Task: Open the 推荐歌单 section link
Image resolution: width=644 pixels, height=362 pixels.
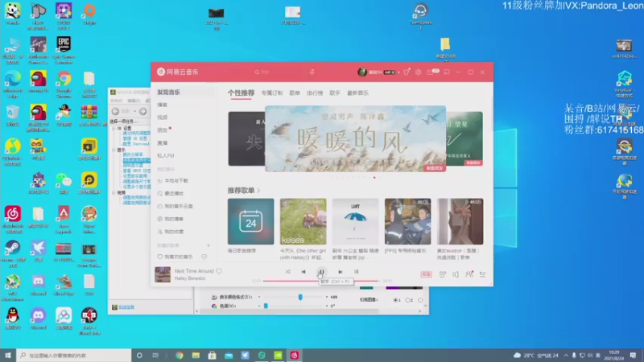Action: point(244,191)
